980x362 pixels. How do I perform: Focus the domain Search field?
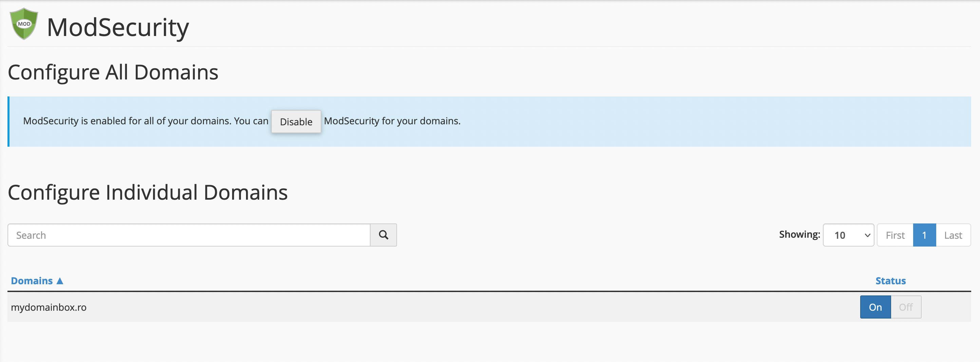pos(189,235)
